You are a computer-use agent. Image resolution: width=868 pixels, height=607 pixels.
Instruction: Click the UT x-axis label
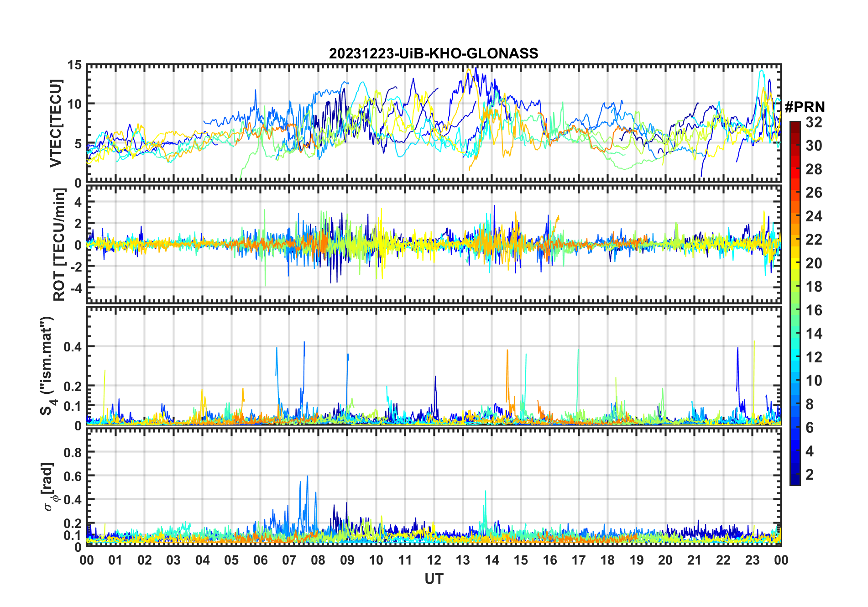pos(434,579)
